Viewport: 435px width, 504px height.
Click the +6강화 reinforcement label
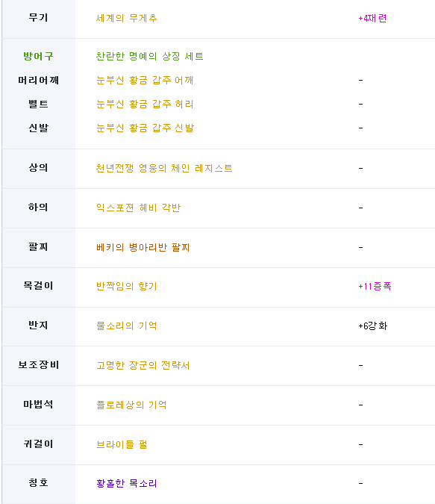[x=373, y=326]
